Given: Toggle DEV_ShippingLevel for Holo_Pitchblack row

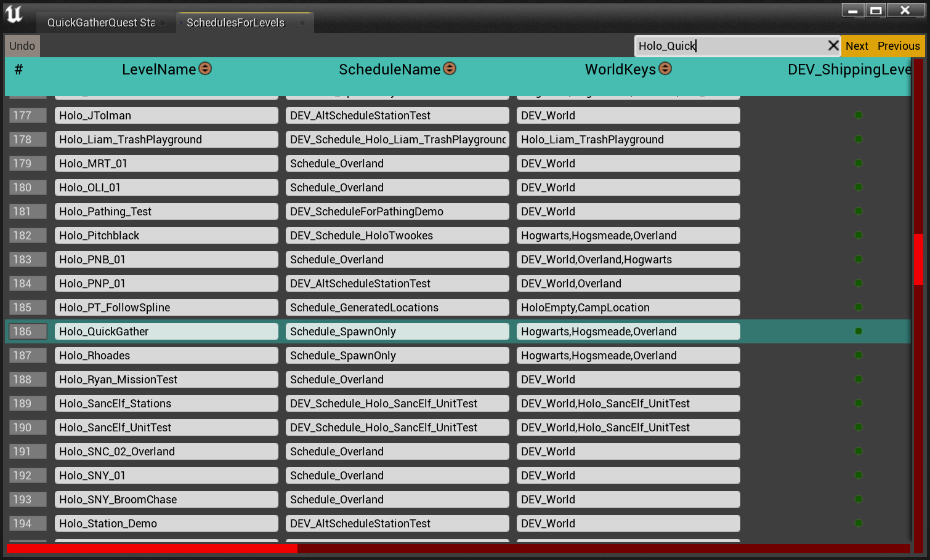Looking at the screenshot, I should (859, 235).
